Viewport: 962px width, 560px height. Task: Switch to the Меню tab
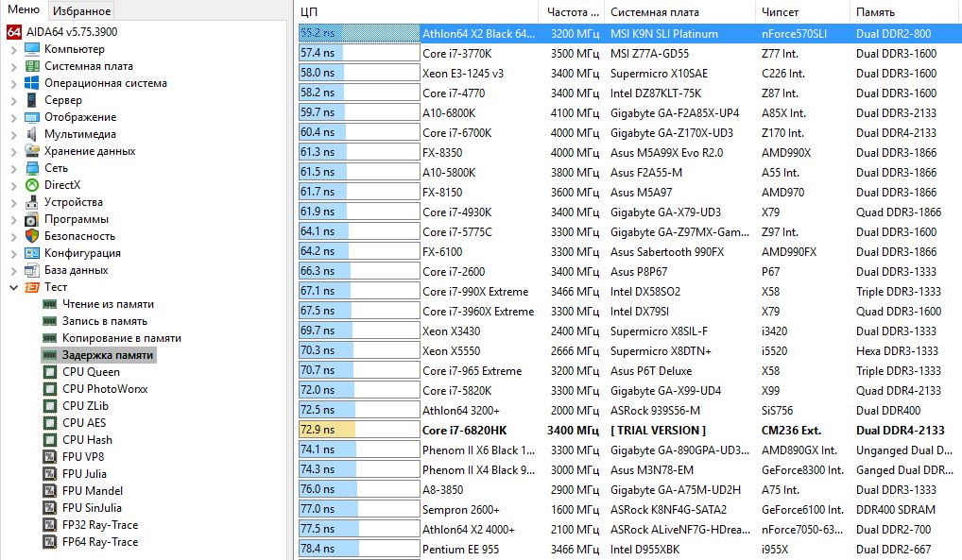24,9
